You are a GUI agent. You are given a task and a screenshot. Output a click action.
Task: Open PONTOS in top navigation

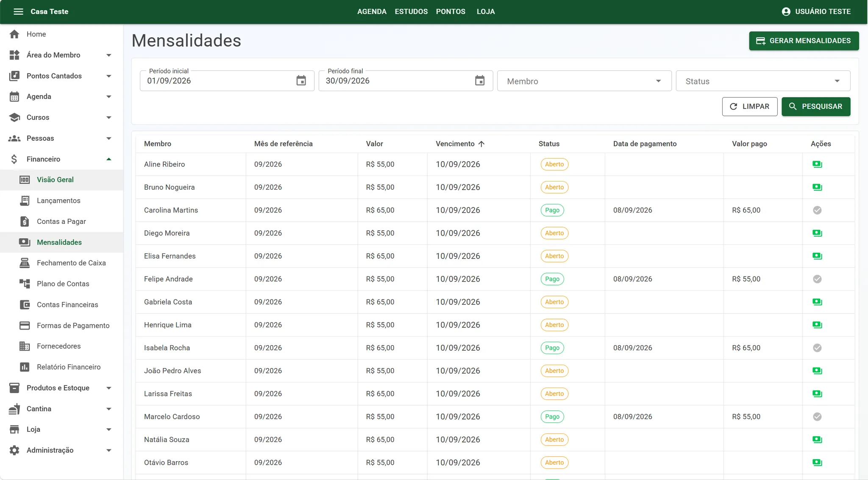451,11
